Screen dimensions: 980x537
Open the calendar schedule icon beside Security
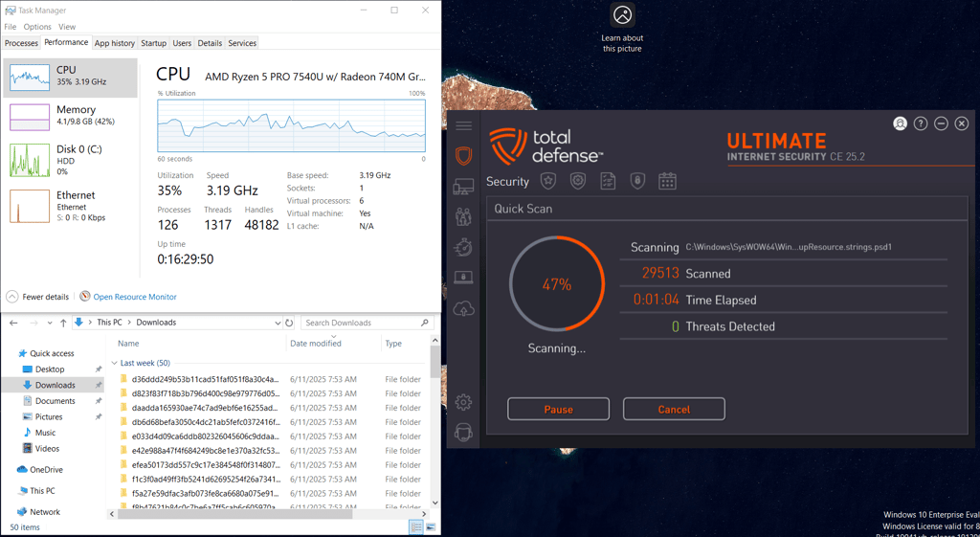[x=667, y=181]
